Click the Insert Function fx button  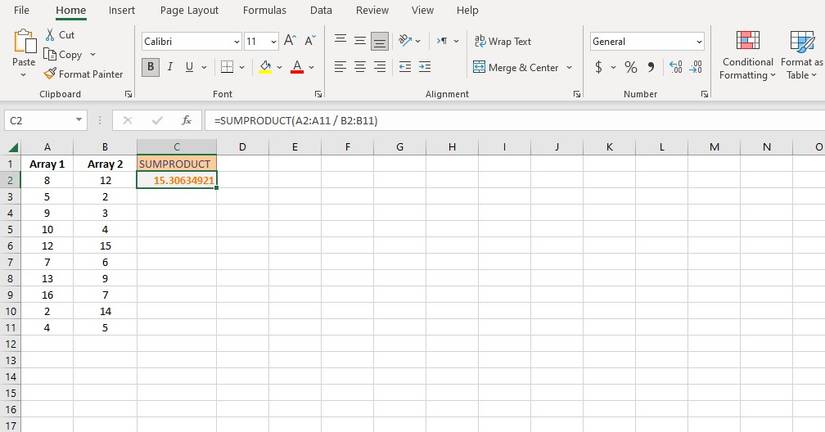[x=186, y=120]
